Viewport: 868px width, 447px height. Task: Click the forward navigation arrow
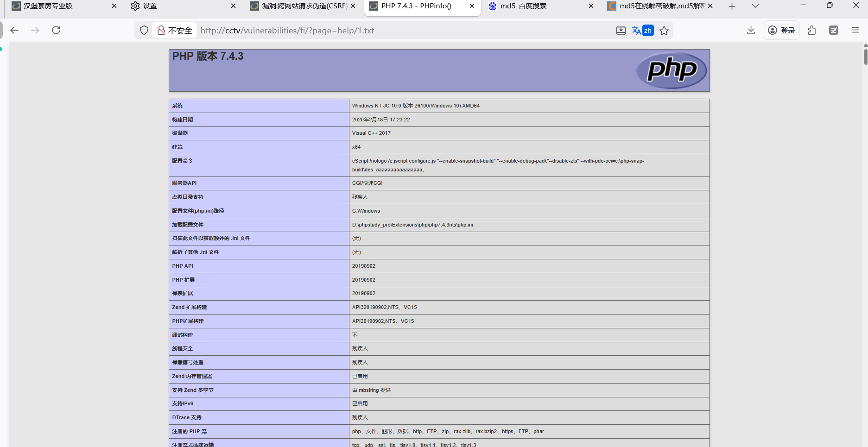35,30
